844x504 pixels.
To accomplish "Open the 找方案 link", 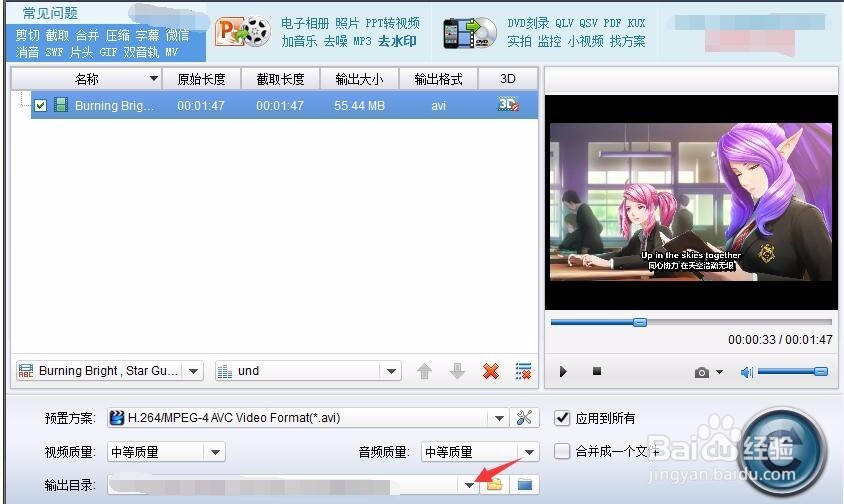I will (628, 41).
